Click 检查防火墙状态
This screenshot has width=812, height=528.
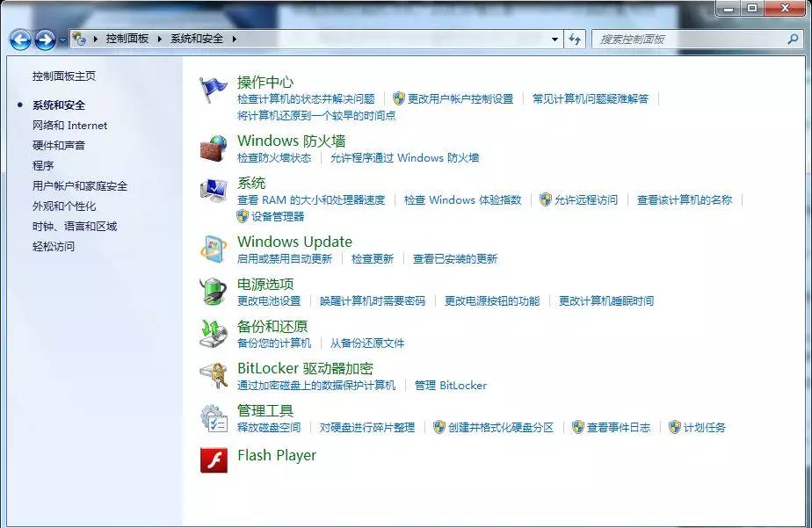(x=274, y=157)
